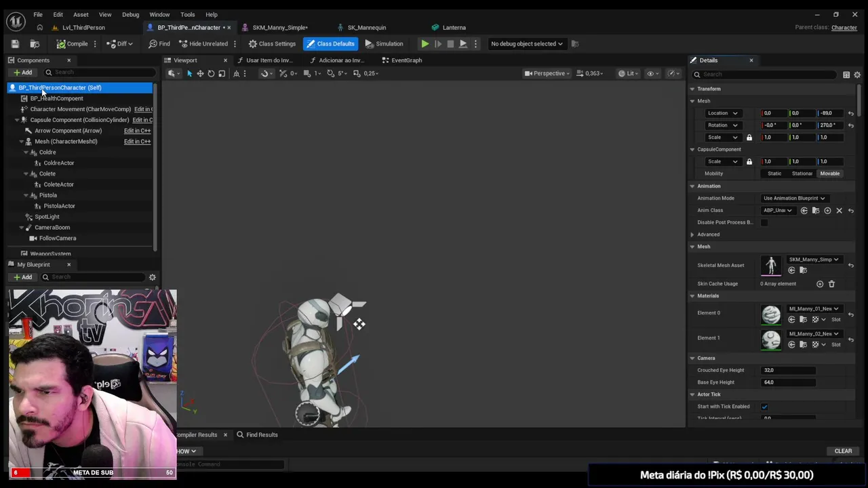Toggle CapsuleComponent Scale lock ratio
Screen dimensions: 868x488
pyautogui.click(x=749, y=162)
